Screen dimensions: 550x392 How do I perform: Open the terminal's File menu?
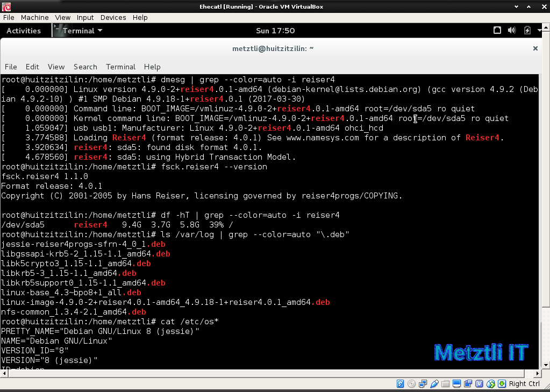tap(11, 67)
